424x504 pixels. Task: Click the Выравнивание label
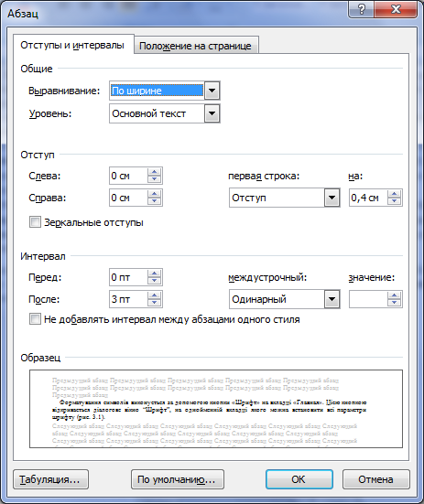[x=64, y=91]
